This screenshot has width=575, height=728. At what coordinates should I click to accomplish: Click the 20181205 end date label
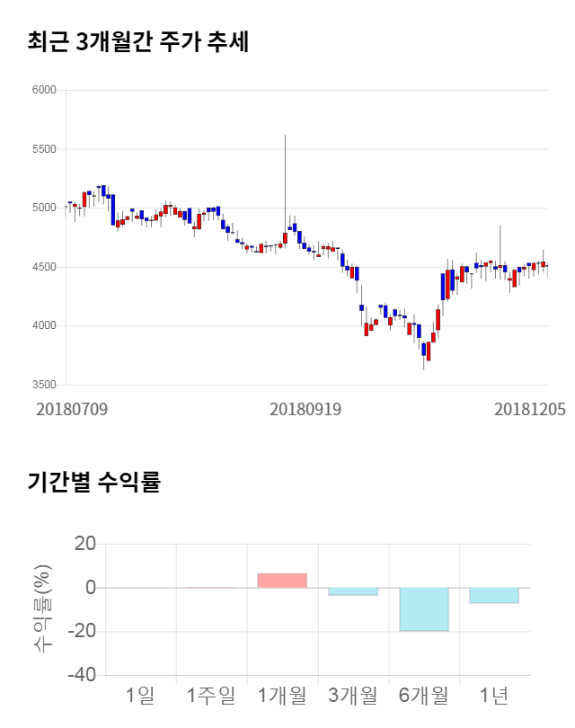(x=530, y=409)
